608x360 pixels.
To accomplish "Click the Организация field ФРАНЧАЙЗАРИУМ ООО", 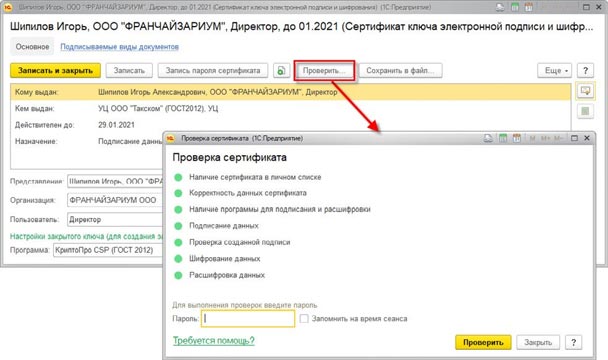I will pos(115,200).
